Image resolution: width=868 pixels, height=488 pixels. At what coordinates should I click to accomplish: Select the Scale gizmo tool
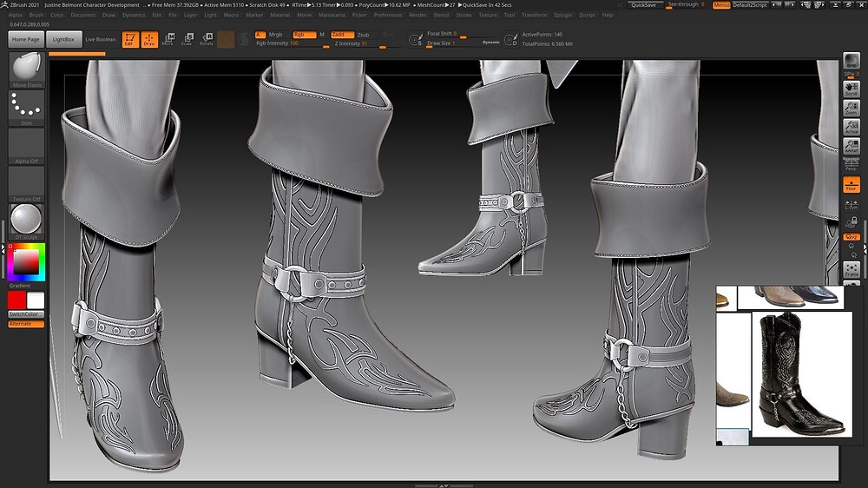pos(187,39)
